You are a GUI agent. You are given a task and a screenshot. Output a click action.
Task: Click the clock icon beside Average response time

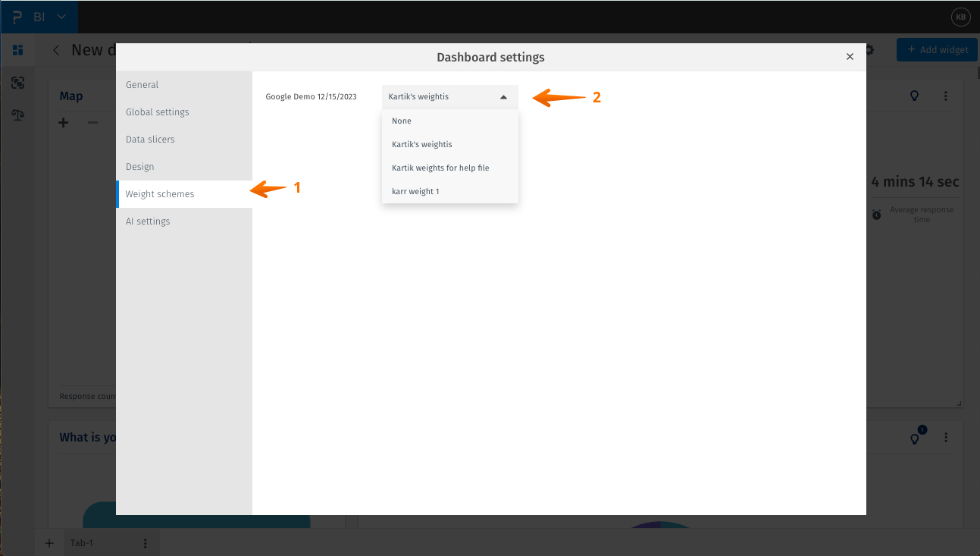(876, 215)
